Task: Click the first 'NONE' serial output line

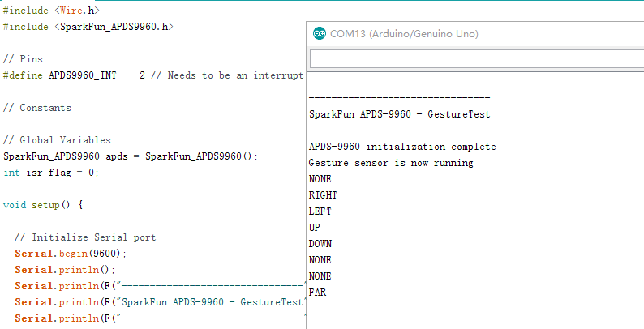Action: click(320, 179)
